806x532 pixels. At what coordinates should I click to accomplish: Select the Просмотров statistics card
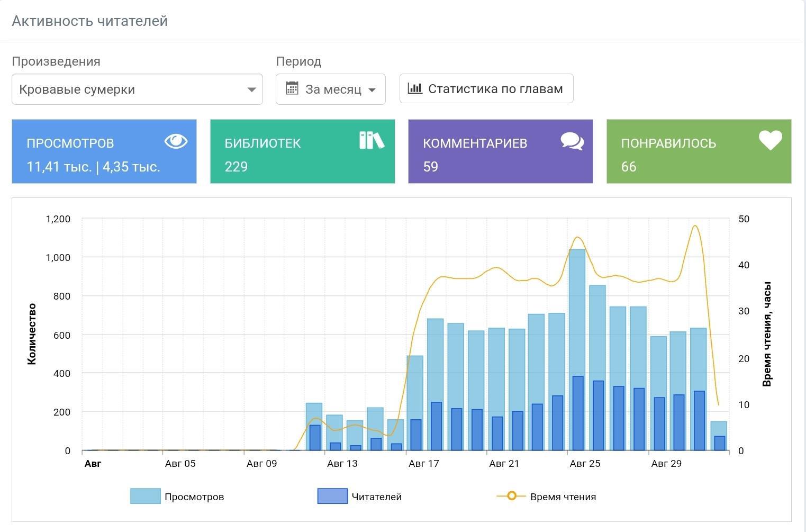(104, 151)
